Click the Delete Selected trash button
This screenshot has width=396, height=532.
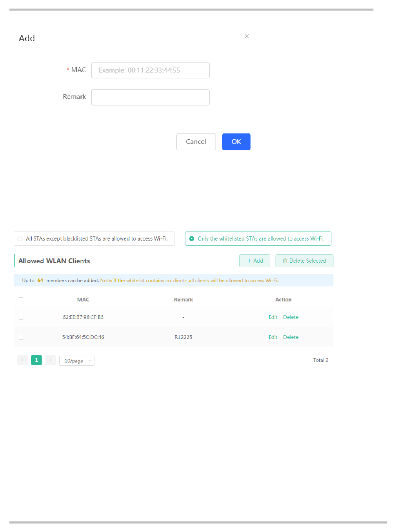click(x=304, y=261)
